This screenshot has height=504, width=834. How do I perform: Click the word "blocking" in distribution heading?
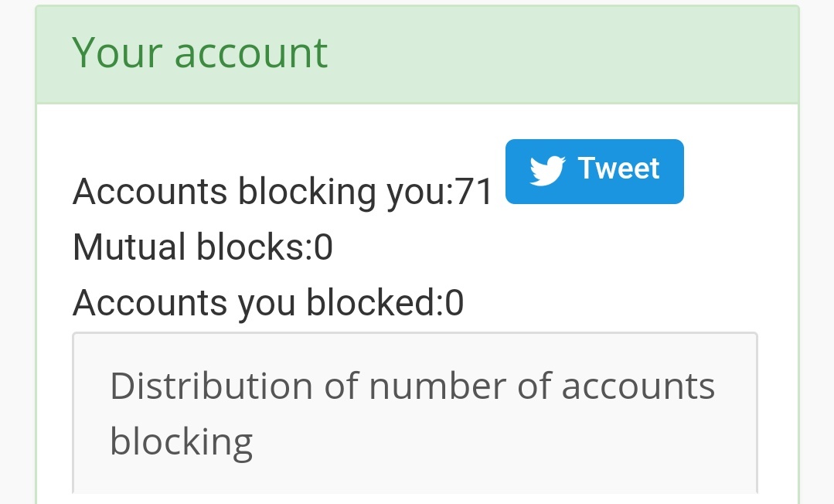[182, 441]
